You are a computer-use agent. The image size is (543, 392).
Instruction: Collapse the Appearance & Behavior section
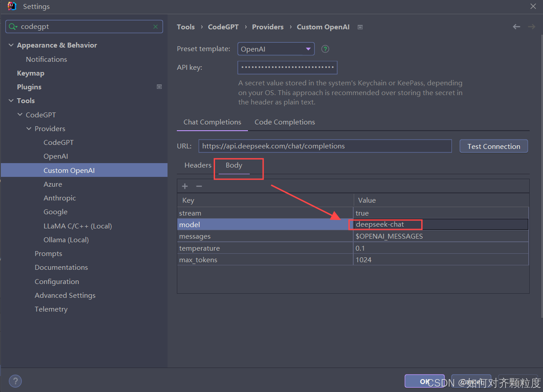click(11, 45)
